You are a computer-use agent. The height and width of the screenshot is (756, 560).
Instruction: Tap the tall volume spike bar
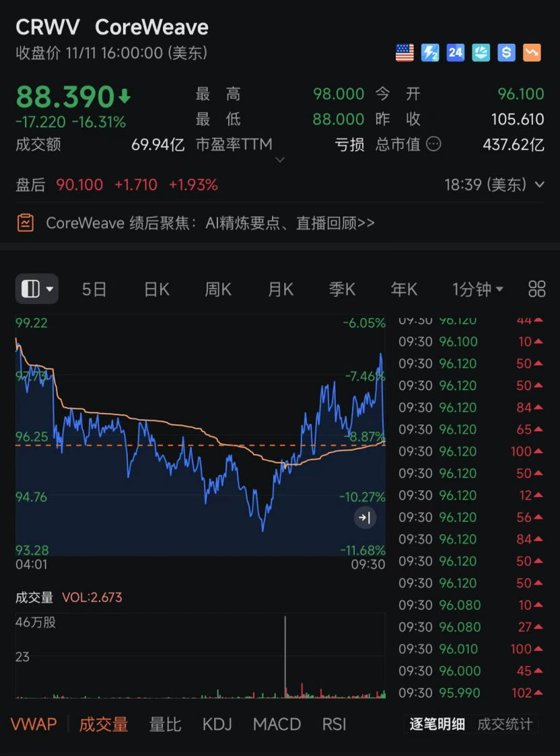point(285,656)
